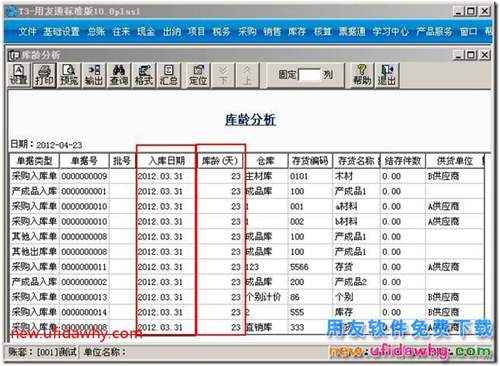Exit via the 退出 toolbar icon
Viewport: 500px width, 366px height.
coord(387,75)
